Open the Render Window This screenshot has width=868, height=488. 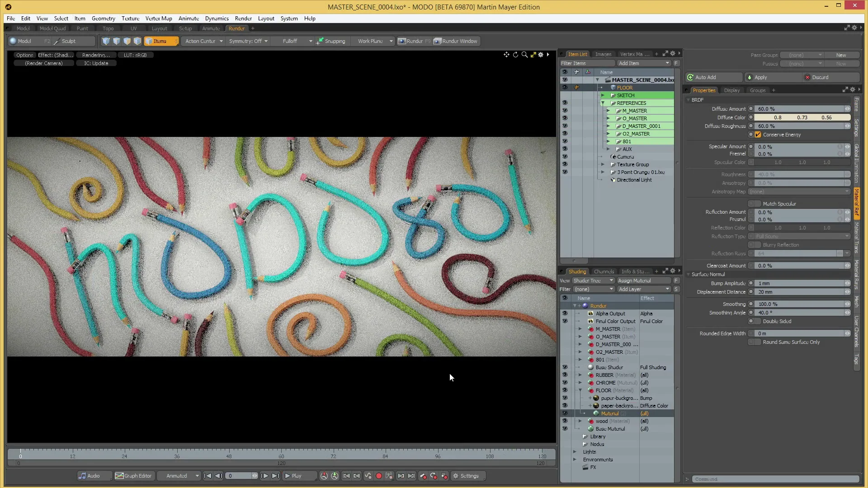[456, 41]
